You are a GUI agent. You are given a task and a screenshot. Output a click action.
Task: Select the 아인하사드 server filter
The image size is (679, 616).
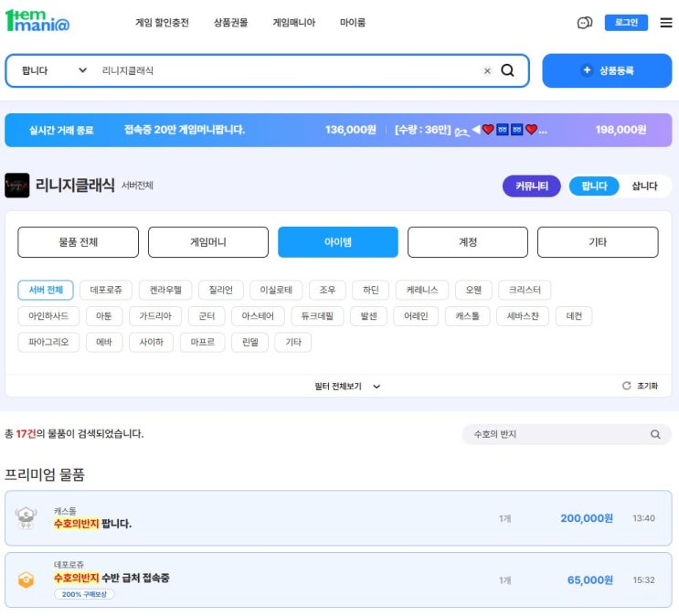(x=48, y=316)
